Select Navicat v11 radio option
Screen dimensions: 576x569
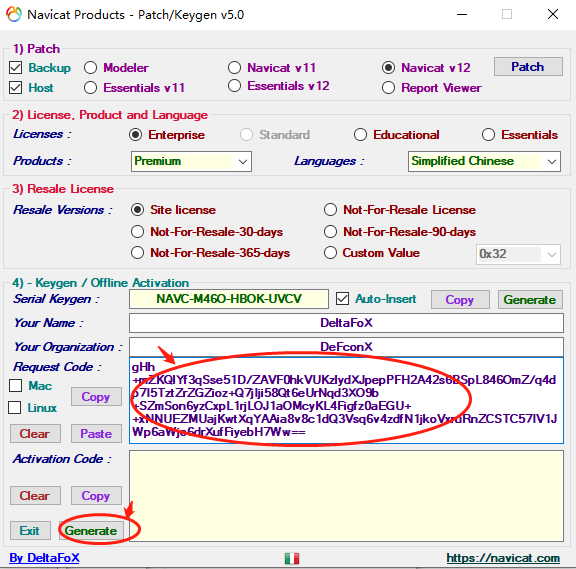(x=234, y=68)
